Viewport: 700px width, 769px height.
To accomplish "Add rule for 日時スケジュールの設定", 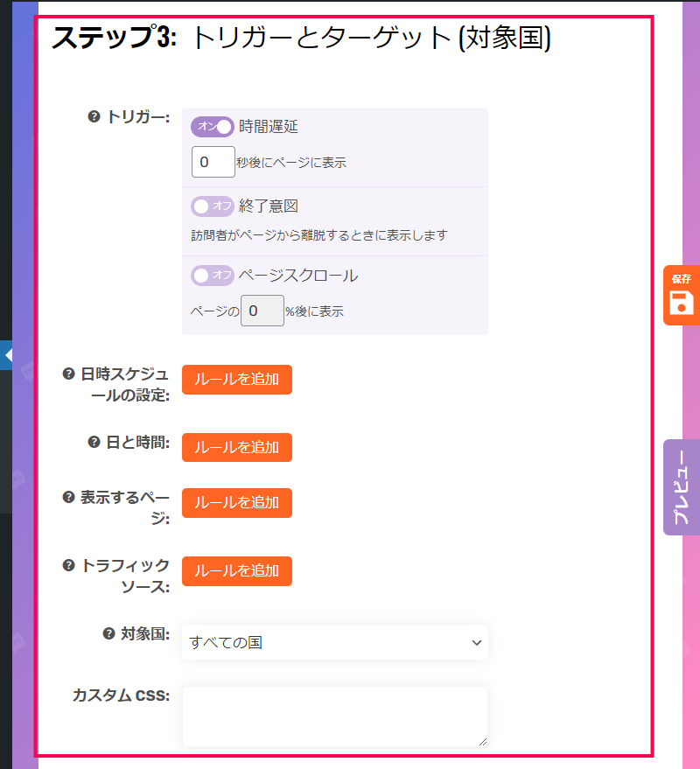I will (x=237, y=379).
